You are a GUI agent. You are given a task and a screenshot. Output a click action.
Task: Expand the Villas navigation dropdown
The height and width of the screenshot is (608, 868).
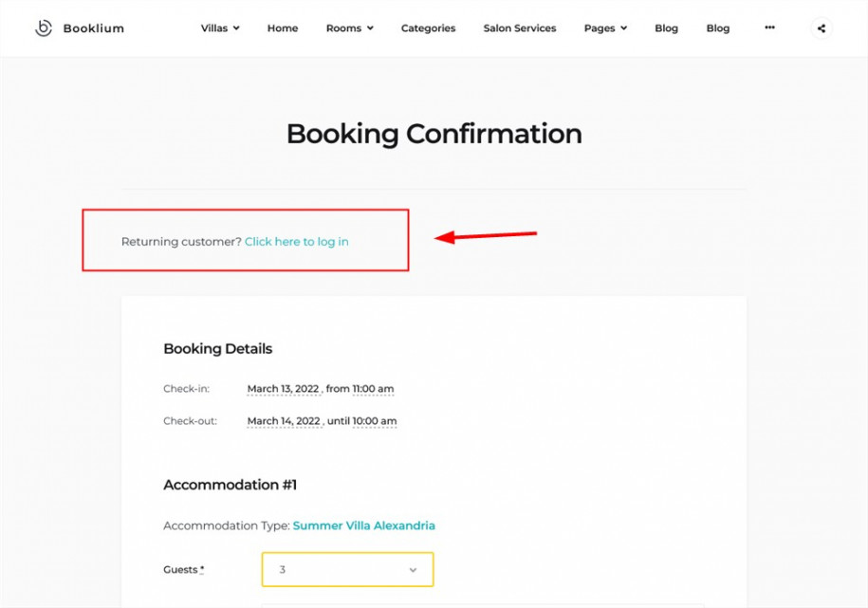click(x=219, y=28)
